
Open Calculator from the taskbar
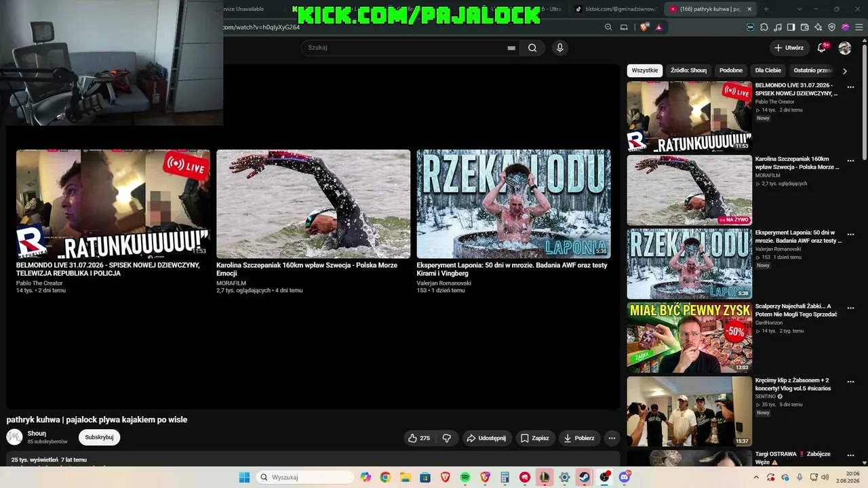click(x=505, y=477)
